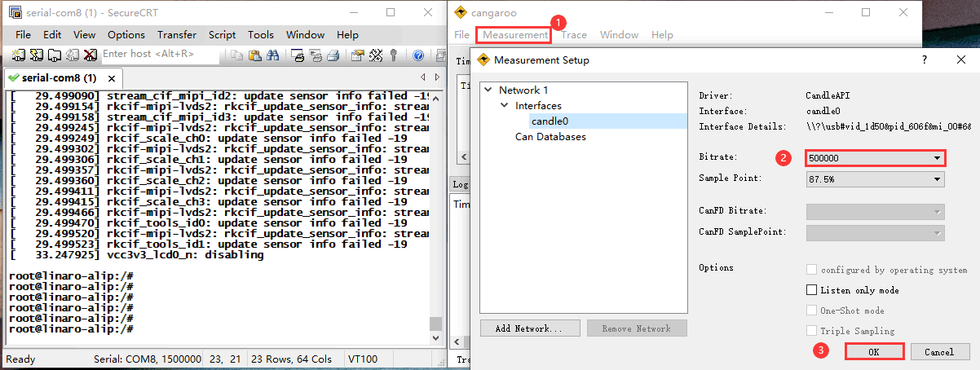Click the Find binoculars icon
This screenshot has width=980, height=370.
(273, 55)
